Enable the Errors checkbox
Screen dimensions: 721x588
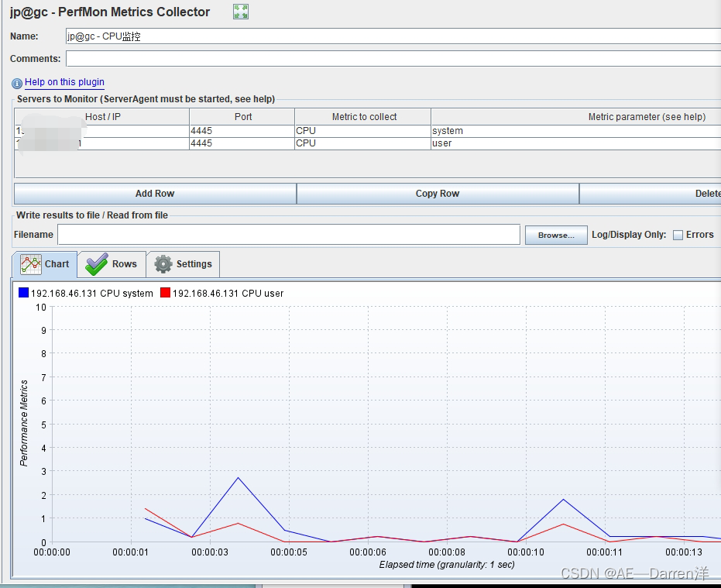click(x=678, y=235)
